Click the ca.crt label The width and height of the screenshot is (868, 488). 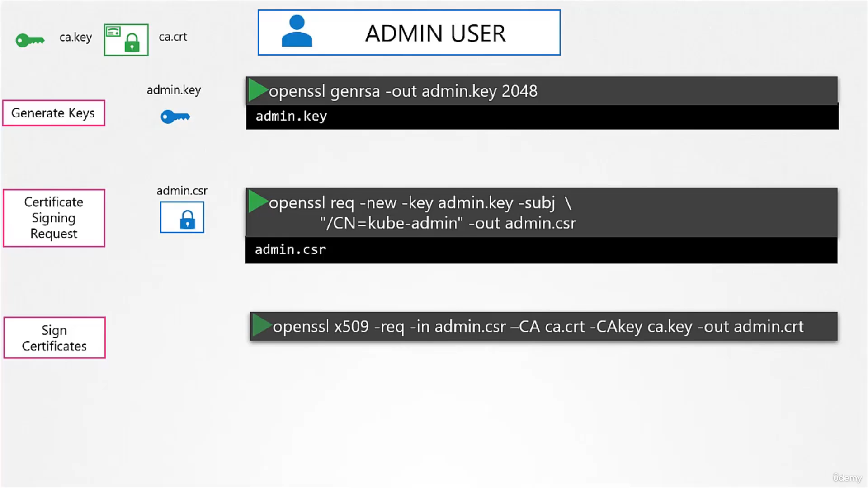pos(173,37)
